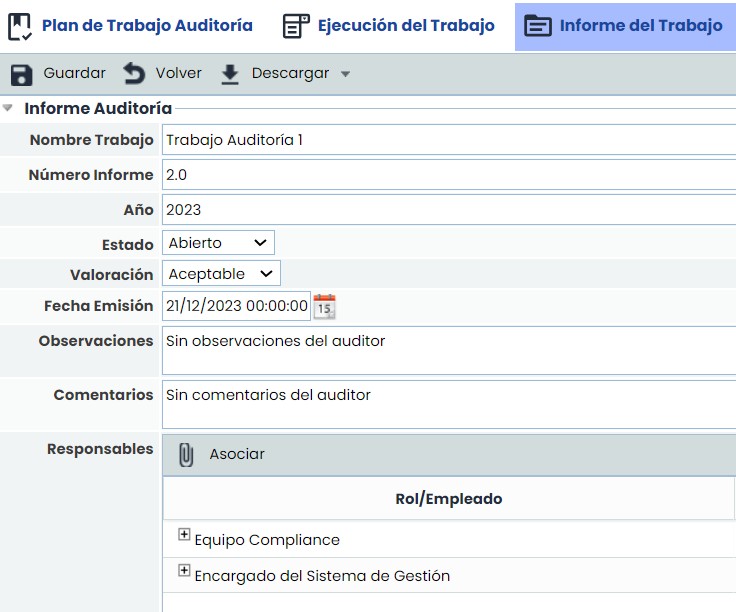Expand the Equipo Compliance row
This screenshot has height=612, width=736.
[x=184, y=535]
